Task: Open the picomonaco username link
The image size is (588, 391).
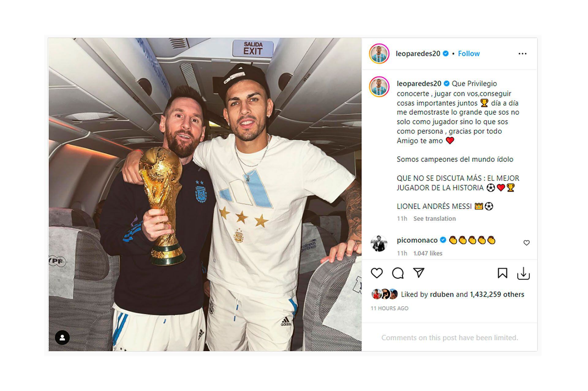Action: click(417, 240)
